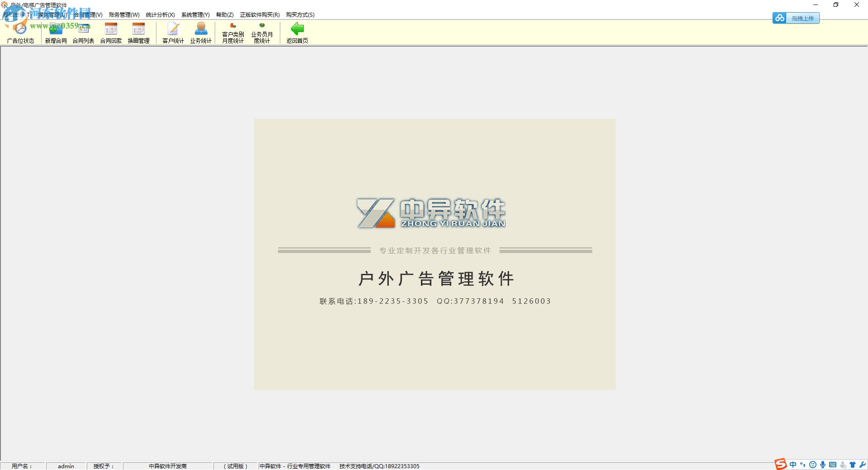Open 合同列表 from the toolbar
Viewport: 868px width, 470px height.
pyautogui.click(x=84, y=32)
